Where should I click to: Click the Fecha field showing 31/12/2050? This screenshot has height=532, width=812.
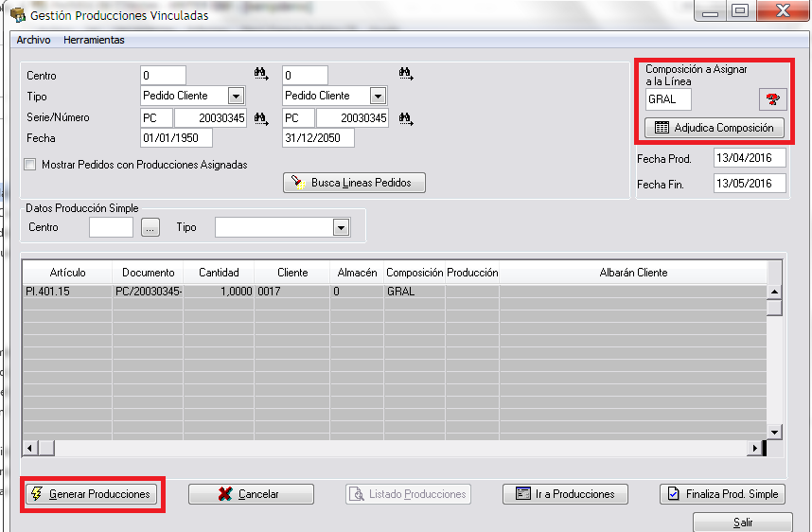[x=318, y=138]
